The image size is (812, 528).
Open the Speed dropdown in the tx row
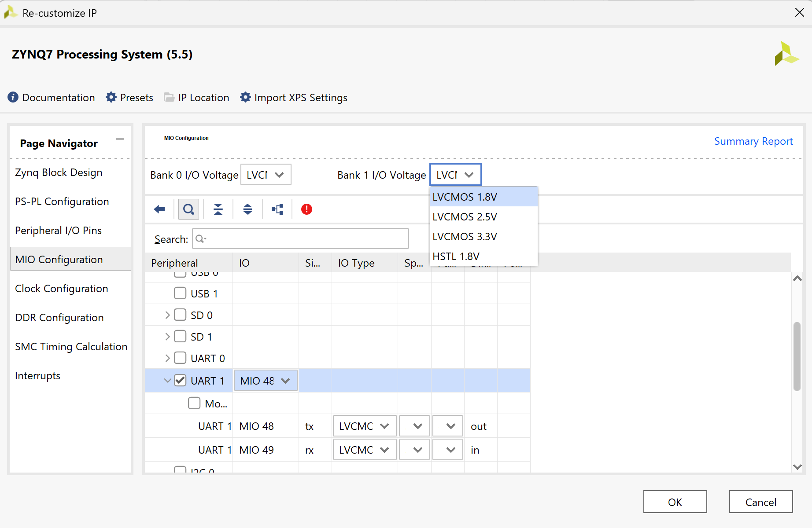(x=414, y=426)
